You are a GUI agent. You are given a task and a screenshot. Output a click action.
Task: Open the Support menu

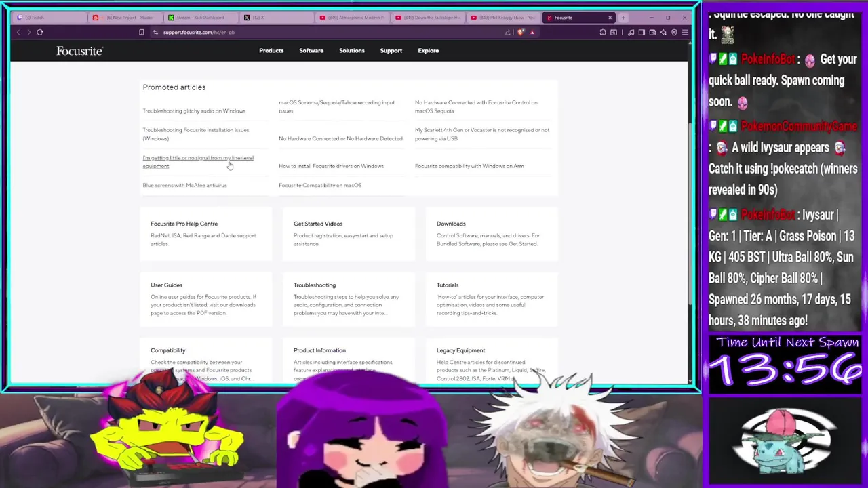391,50
